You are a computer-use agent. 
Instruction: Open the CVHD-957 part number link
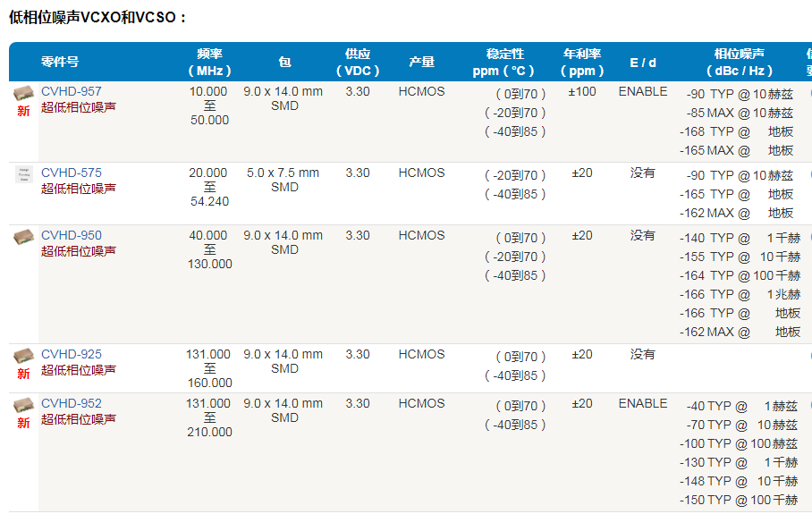72,91
